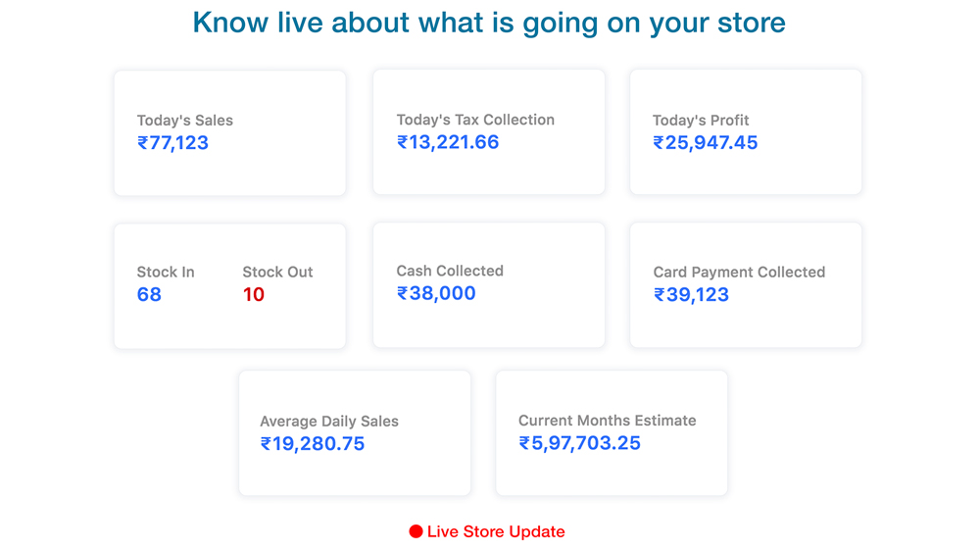The image size is (980, 551).
Task: Select the Today's Profit label
Action: (x=701, y=121)
